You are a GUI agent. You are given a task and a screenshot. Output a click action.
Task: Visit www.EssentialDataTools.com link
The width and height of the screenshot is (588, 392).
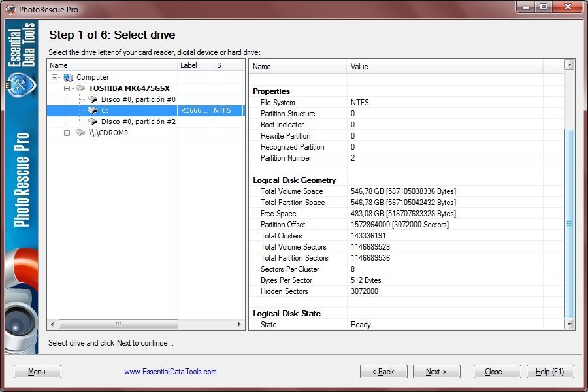[x=171, y=372]
